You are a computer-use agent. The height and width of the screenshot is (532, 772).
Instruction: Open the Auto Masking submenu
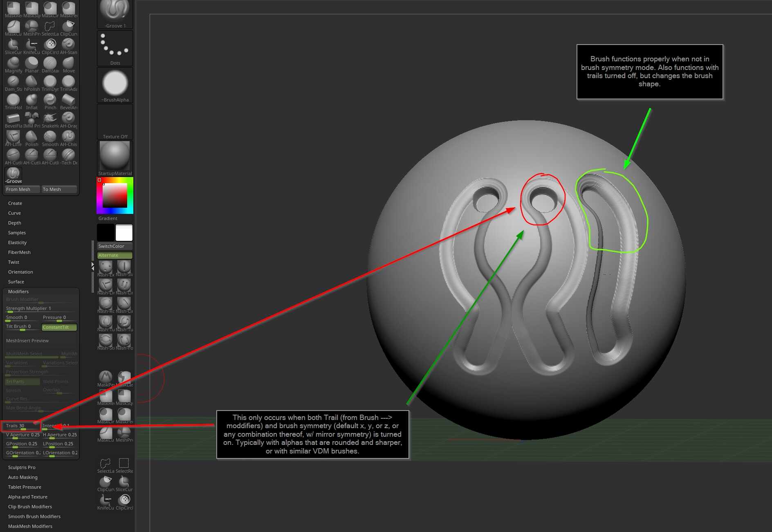pos(23,477)
